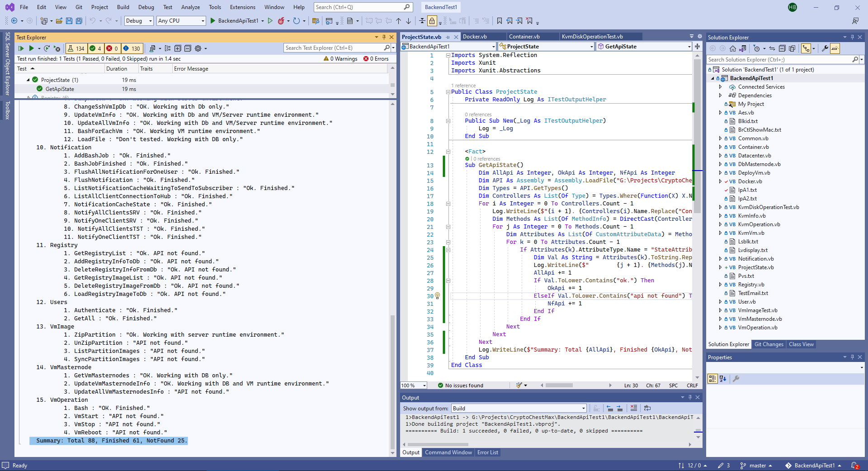Open the Show output from dropdown
The image size is (868, 471).
click(519, 408)
